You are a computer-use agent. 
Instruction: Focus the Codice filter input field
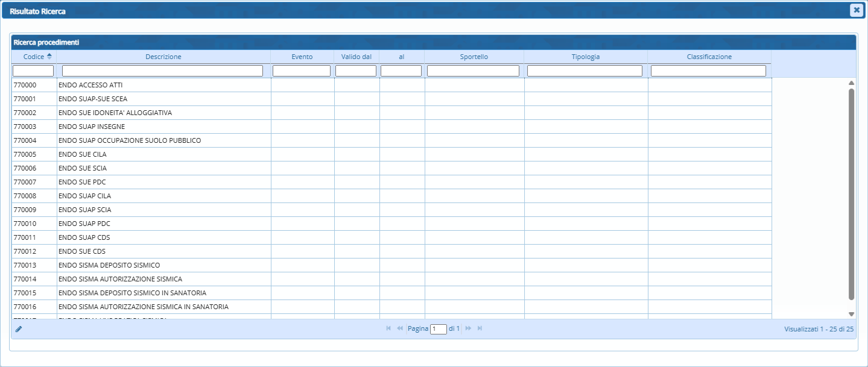point(33,71)
